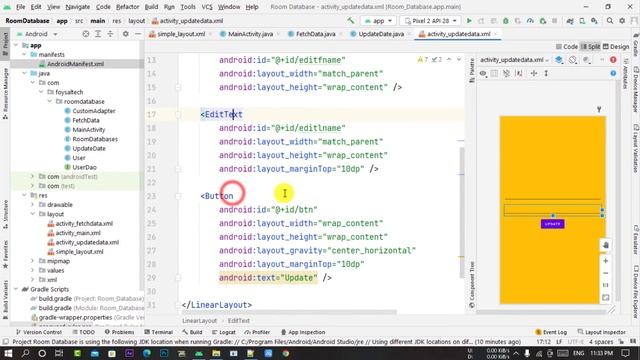640x360 pixels.
Task: Open the app run configuration dropdown
Action: pyautogui.click(x=379, y=21)
